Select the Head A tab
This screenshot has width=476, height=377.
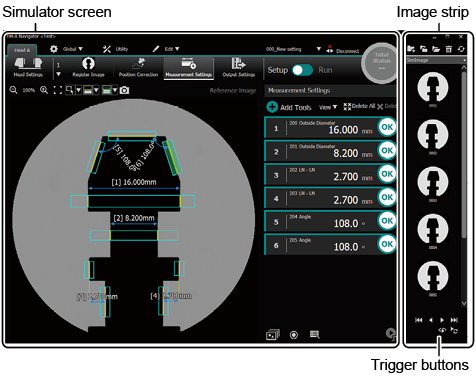click(x=22, y=50)
